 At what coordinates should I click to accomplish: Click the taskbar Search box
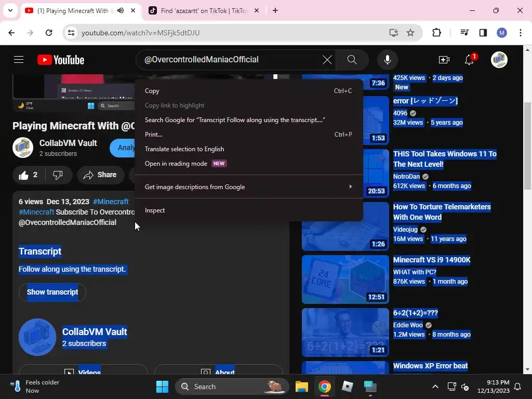pos(232,387)
